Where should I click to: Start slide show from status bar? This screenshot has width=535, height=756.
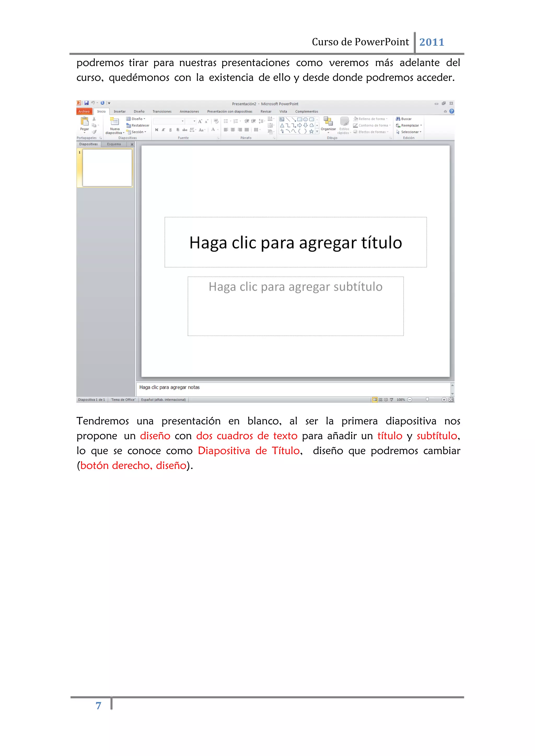coord(391,400)
